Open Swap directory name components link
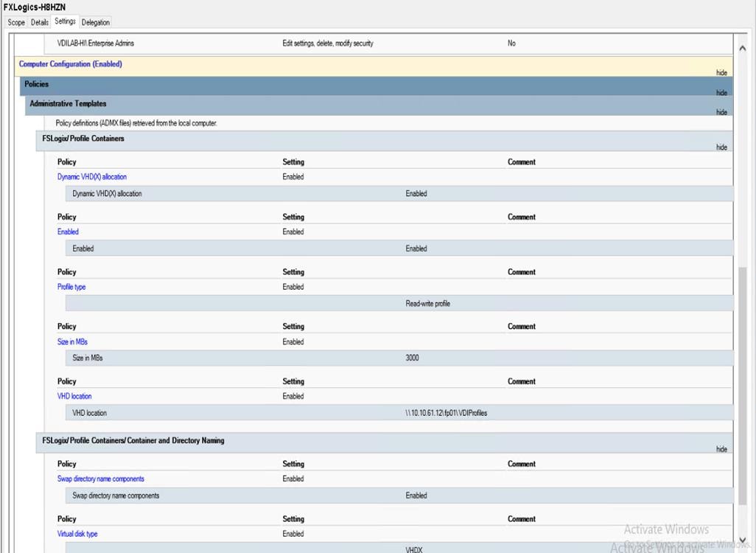The image size is (756, 553). pos(101,479)
